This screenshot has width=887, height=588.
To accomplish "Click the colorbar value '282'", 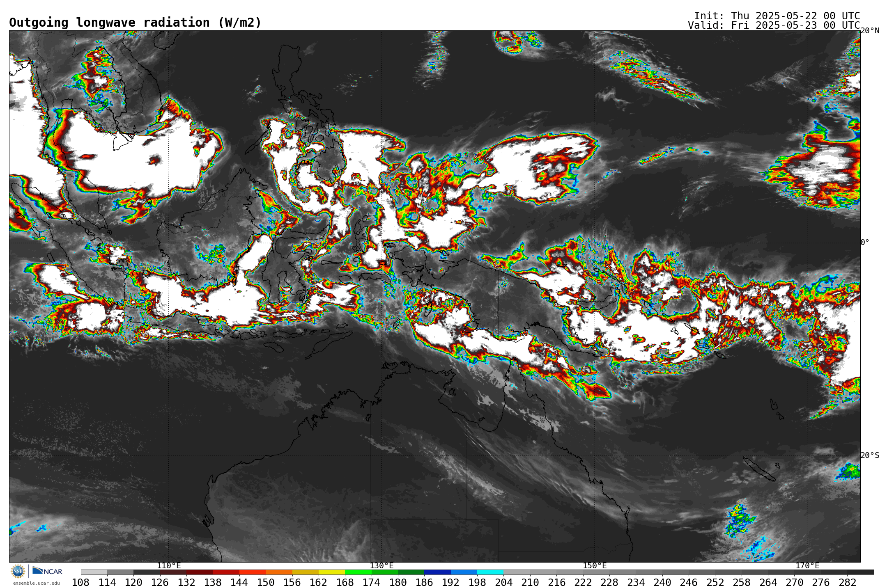I will pos(847,583).
